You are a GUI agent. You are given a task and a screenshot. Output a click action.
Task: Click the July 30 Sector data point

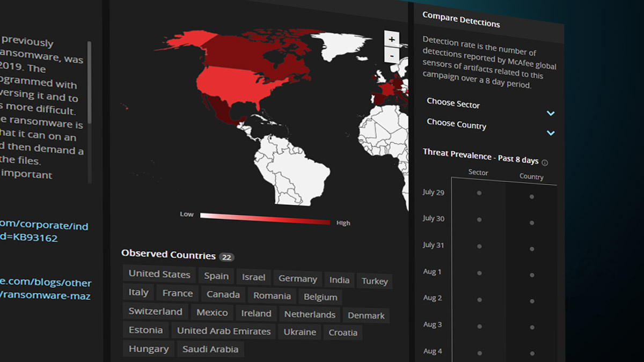pyautogui.click(x=479, y=219)
